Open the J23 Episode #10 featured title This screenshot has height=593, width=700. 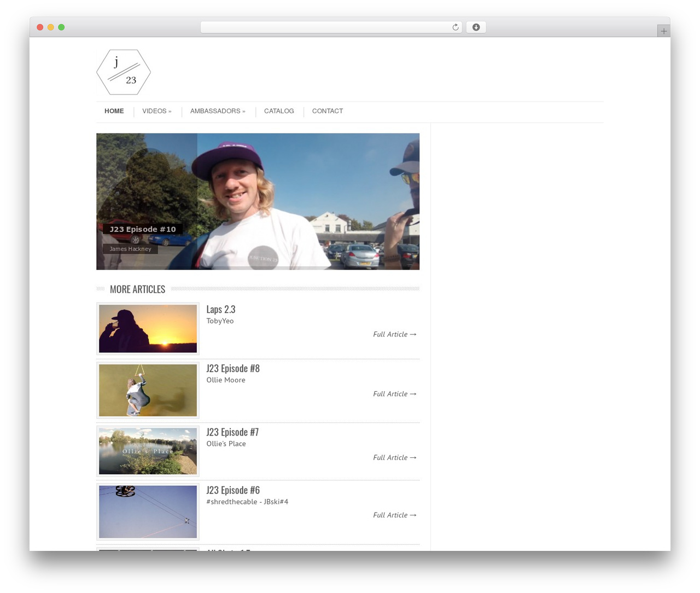click(x=143, y=229)
